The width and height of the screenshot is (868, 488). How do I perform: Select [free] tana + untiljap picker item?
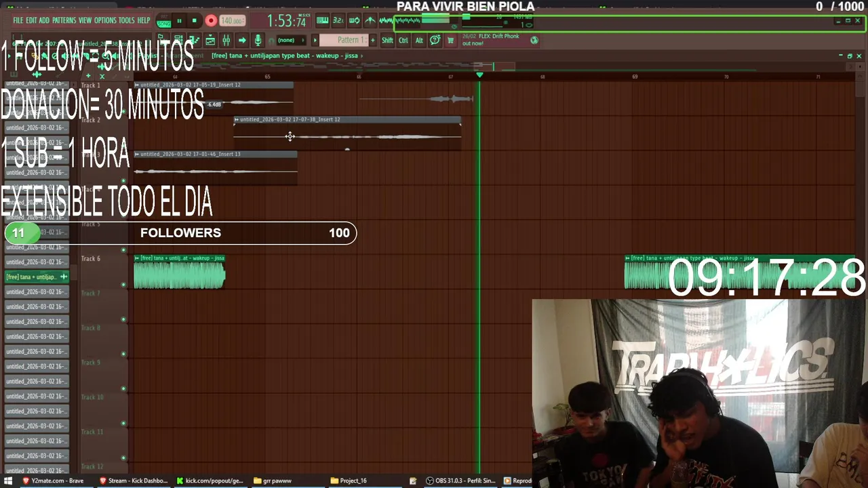tap(37, 277)
